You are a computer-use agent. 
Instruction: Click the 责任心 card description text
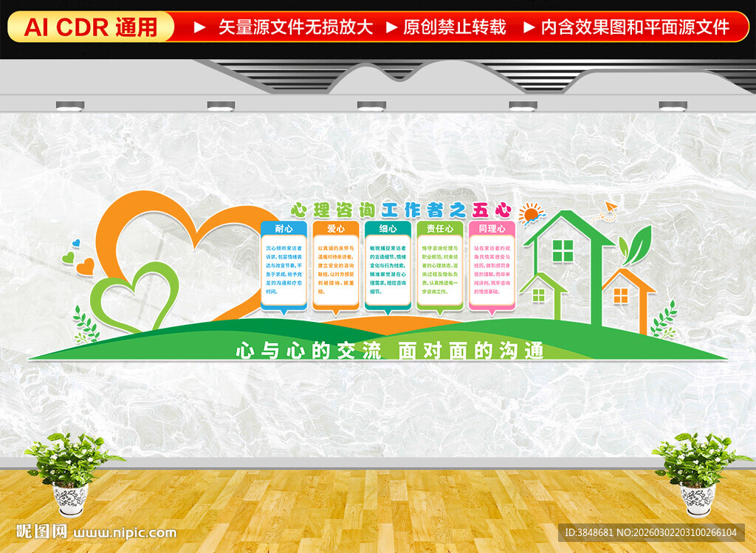(x=440, y=269)
